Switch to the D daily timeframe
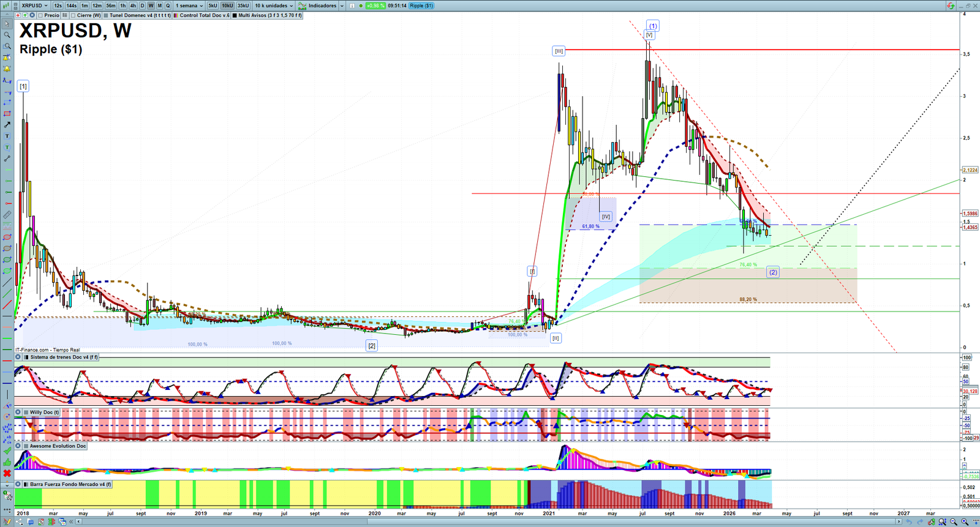This screenshot has width=980, height=527. (x=142, y=6)
